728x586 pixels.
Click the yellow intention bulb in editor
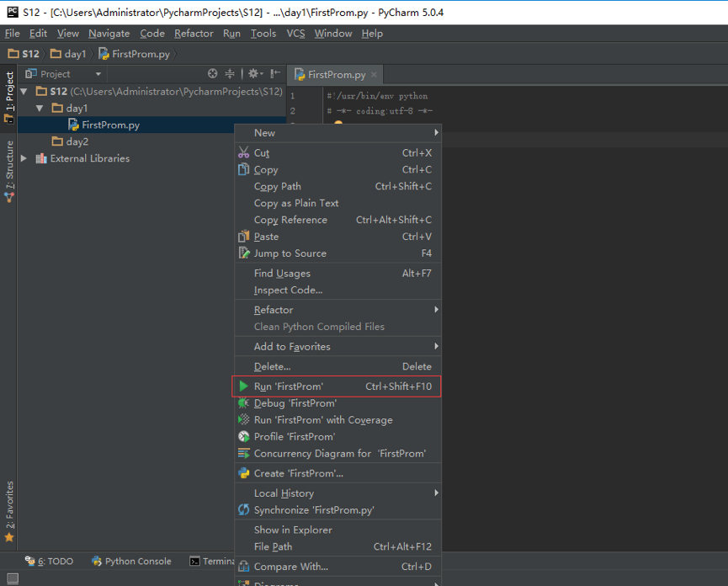click(338, 124)
